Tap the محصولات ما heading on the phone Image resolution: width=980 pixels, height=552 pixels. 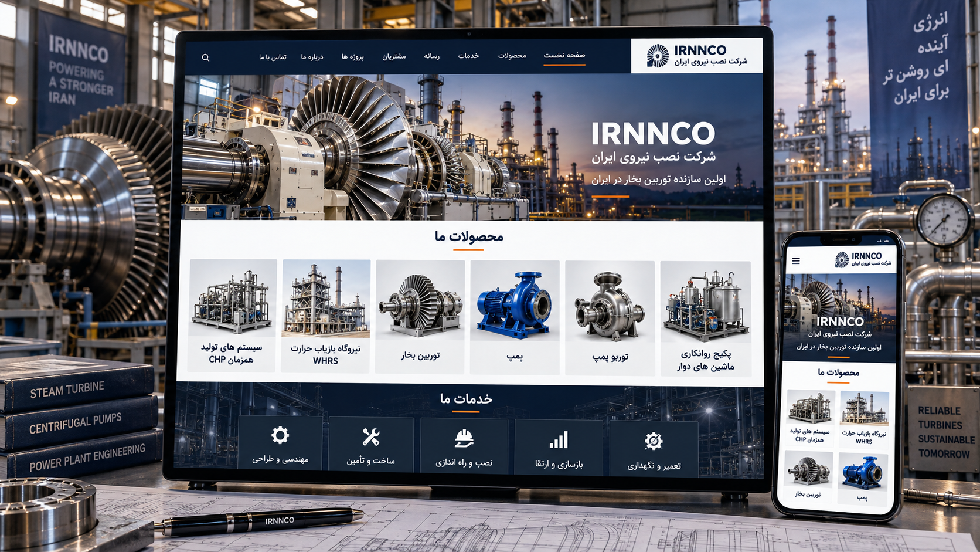838,372
